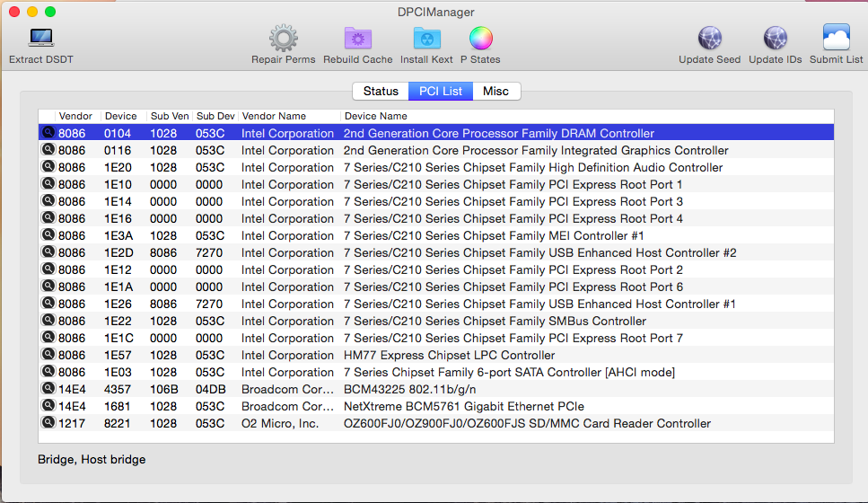Open the P States color wheel icon
The image size is (868, 503).
click(481, 39)
